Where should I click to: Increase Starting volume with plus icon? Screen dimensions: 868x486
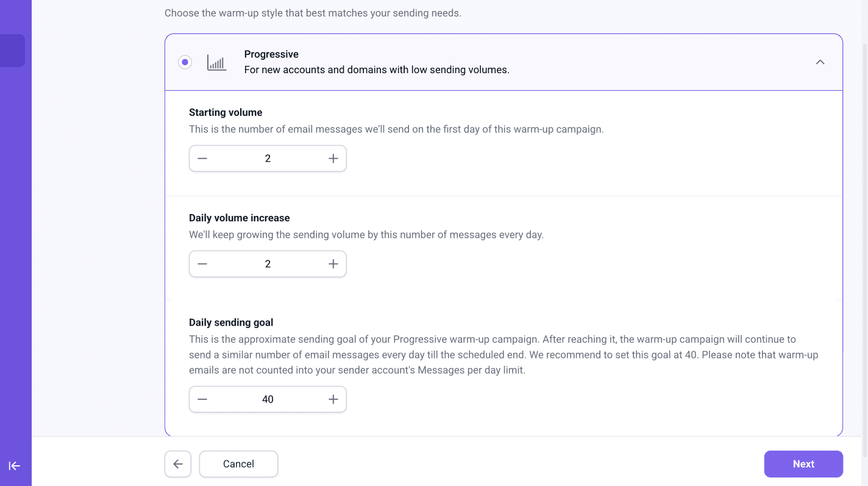point(333,159)
